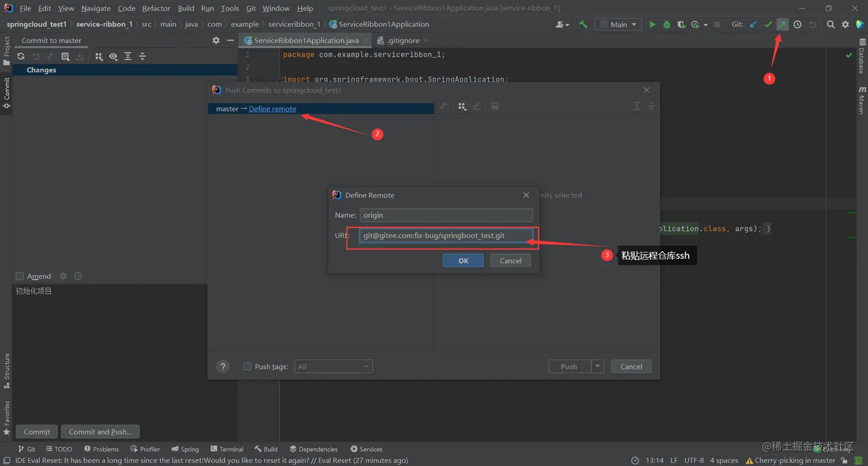The width and height of the screenshot is (868, 466).
Task: Click the Git Update Project blue arrow
Action: 753,25
